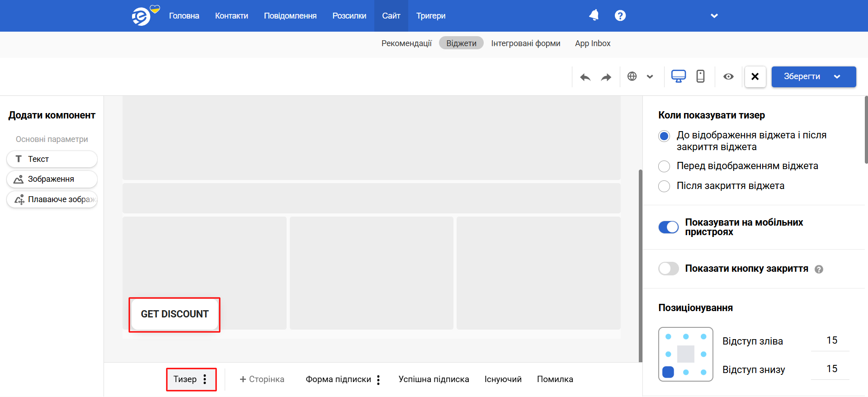Open the Успішна підписка tab
This screenshot has height=397, width=868.
point(434,379)
